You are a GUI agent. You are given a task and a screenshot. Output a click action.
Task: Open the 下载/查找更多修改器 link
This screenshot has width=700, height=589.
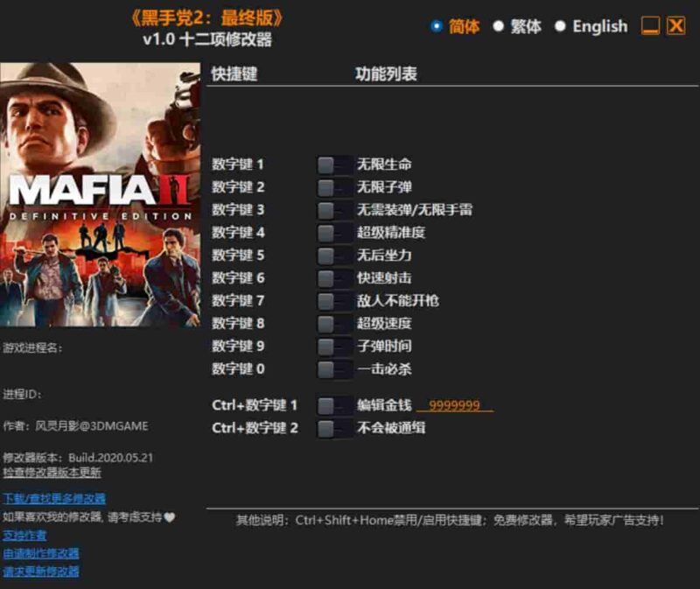54,499
